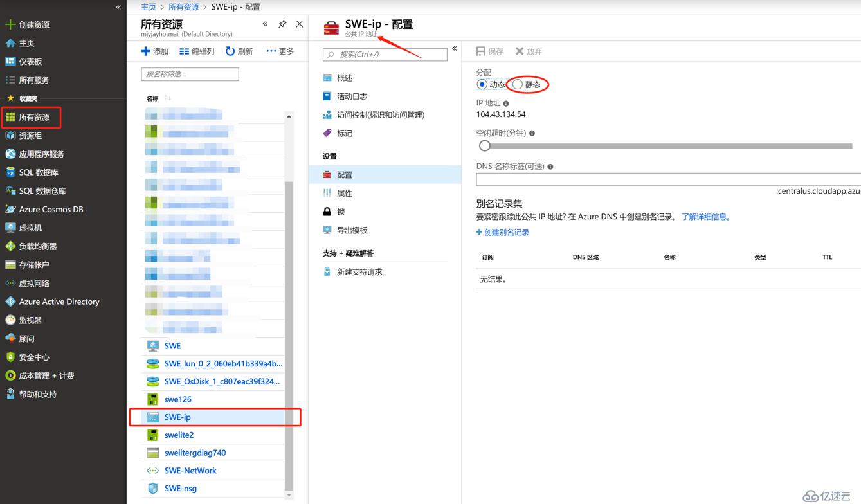Click Add (添加) in resources toolbar
Viewport: 861px width, 504px height.
tap(154, 51)
